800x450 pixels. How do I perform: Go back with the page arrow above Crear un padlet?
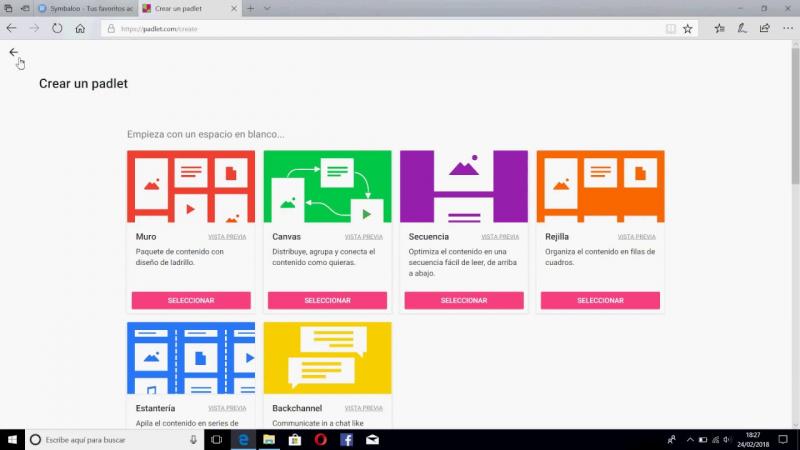click(14, 52)
